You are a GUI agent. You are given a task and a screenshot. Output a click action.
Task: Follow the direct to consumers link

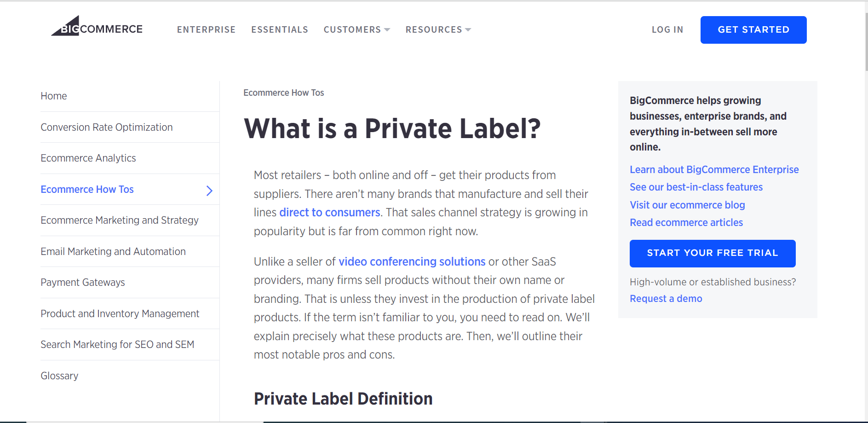pos(329,213)
